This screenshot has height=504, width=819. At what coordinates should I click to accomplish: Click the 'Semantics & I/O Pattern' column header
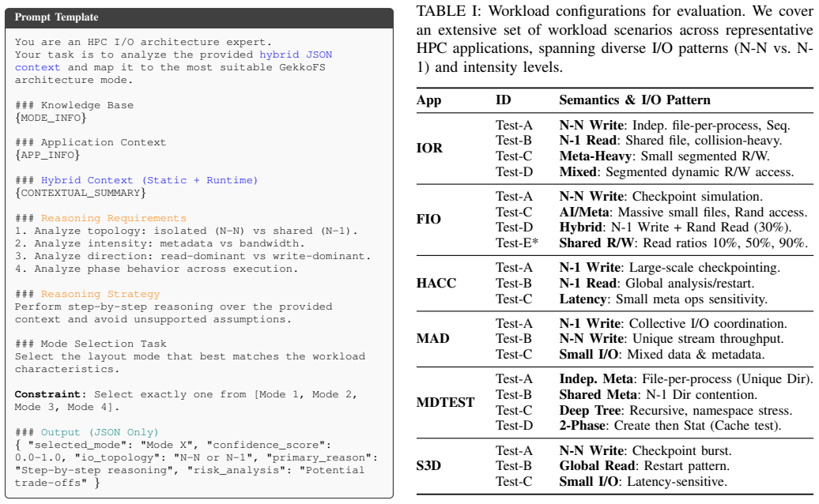(x=635, y=100)
